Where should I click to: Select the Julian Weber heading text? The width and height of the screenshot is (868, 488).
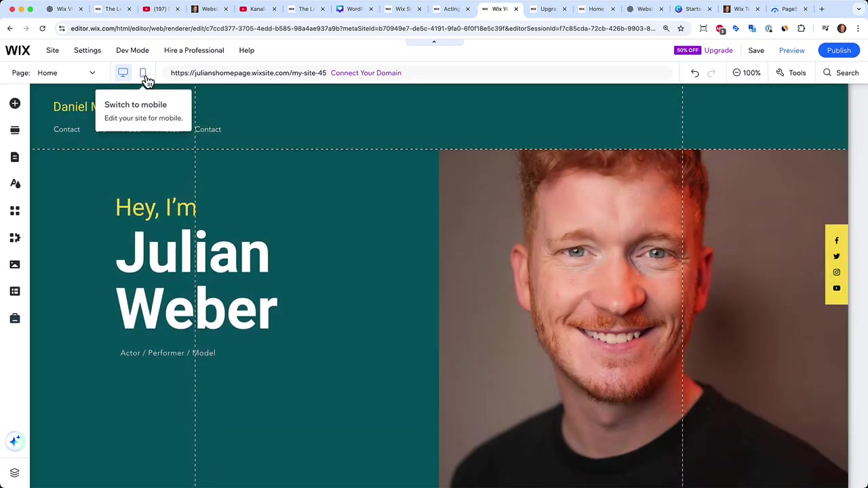pos(197,280)
